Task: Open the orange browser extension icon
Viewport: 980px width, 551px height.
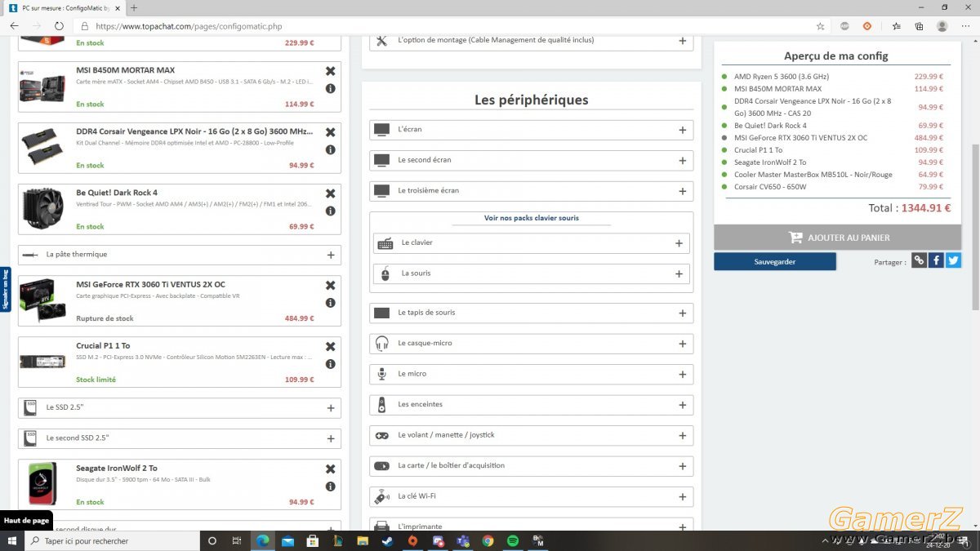Action: click(x=867, y=26)
